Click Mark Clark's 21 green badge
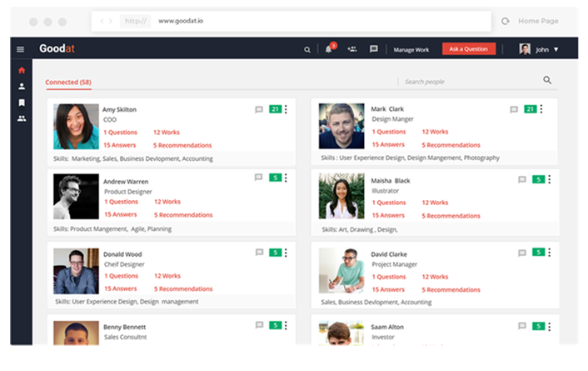588x371 pixels. pos(531,109)
